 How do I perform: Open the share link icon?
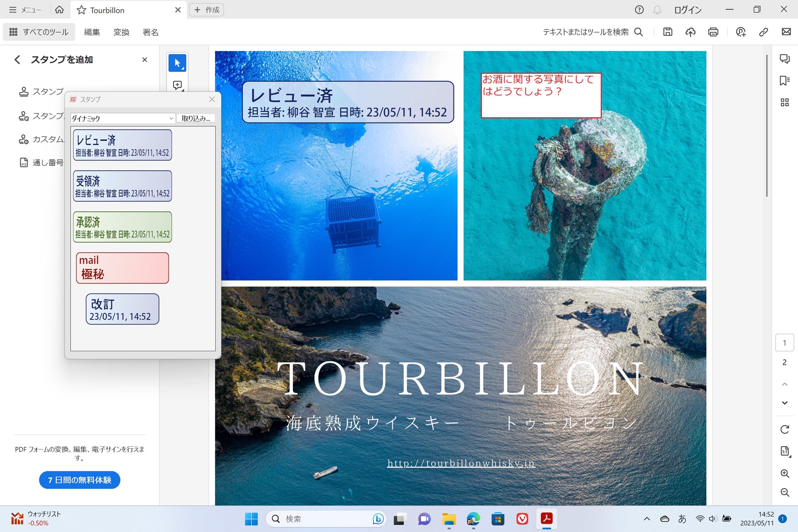764,32
